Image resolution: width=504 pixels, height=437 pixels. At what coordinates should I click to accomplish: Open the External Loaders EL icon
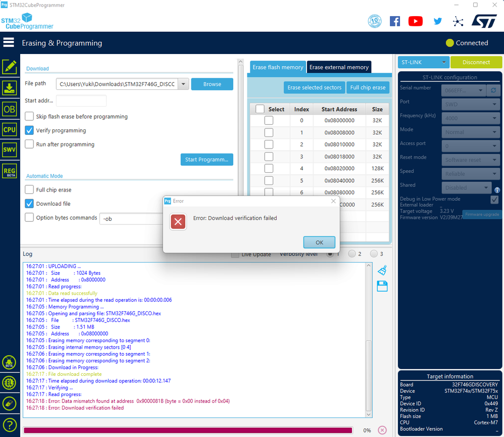(x=9, y=382)
